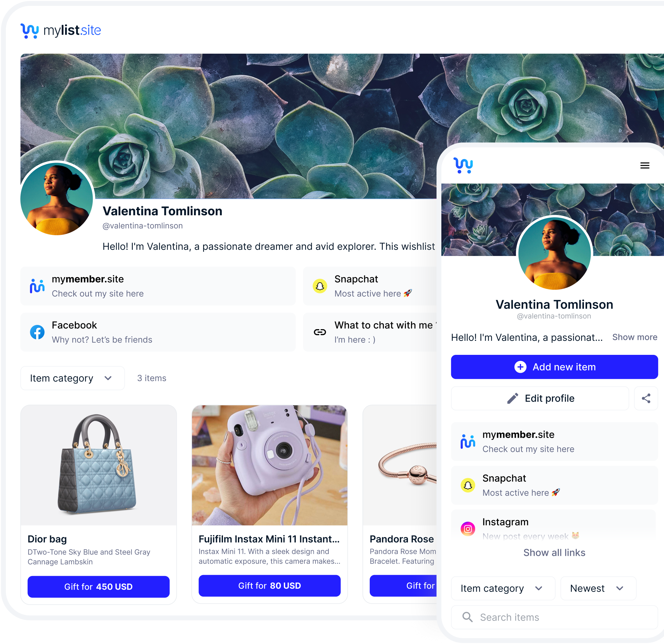Viewport: 664px width, 644px height.
Task: Click the Add new item button
Action: coord(554,367)
